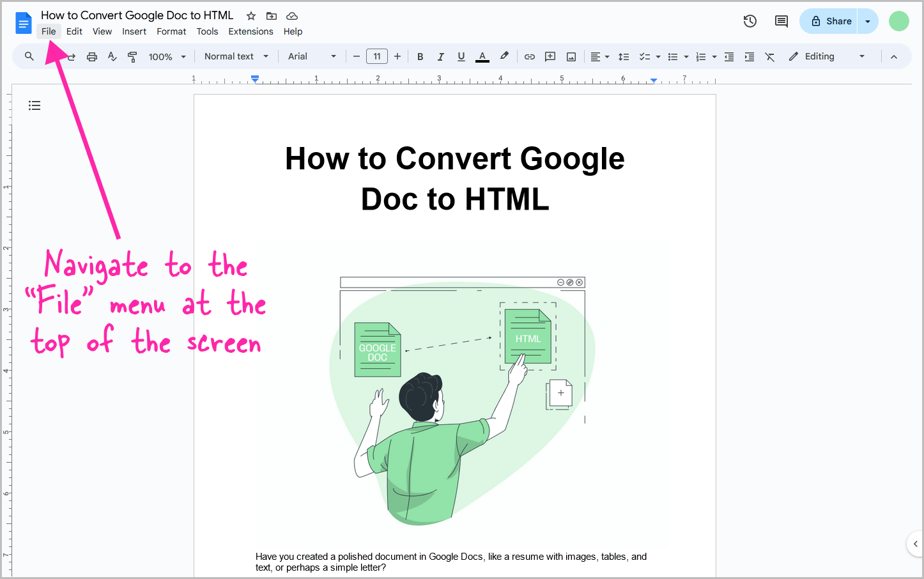The width and height of the screenshot is (924, 579).
Task: Click the paragraph starting 'Have you created'
Action: (x=451, y=562)
